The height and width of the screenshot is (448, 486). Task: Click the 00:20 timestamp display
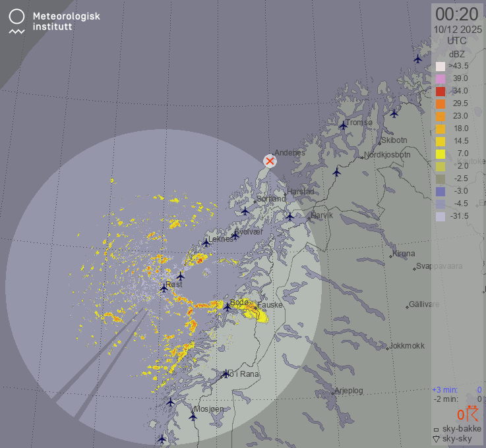pos(457,14)
